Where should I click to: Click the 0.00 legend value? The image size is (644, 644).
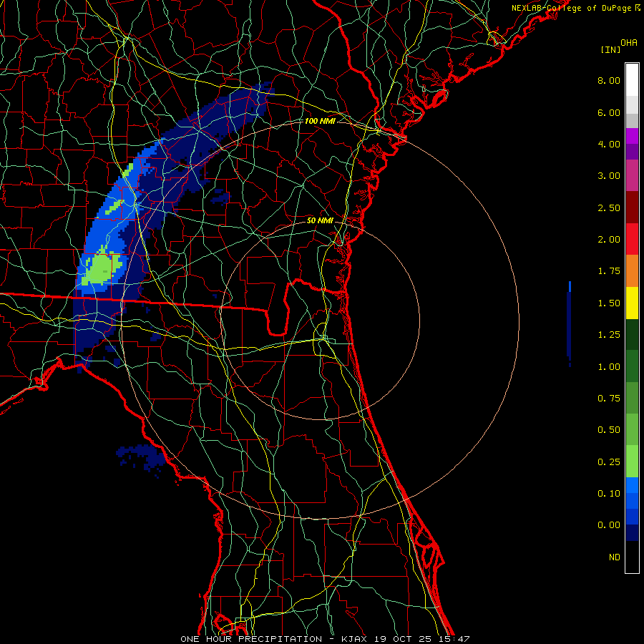click(x=609, y=525)
